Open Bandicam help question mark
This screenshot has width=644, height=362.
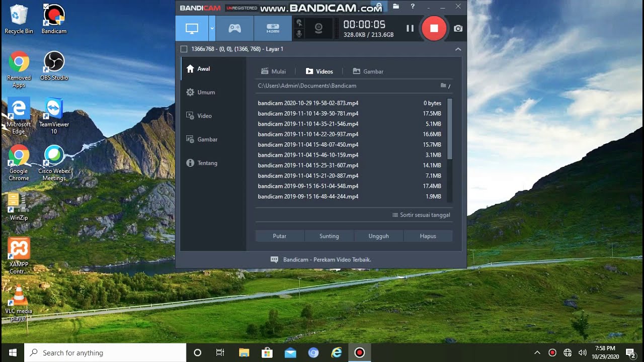[x=413, y=7]
